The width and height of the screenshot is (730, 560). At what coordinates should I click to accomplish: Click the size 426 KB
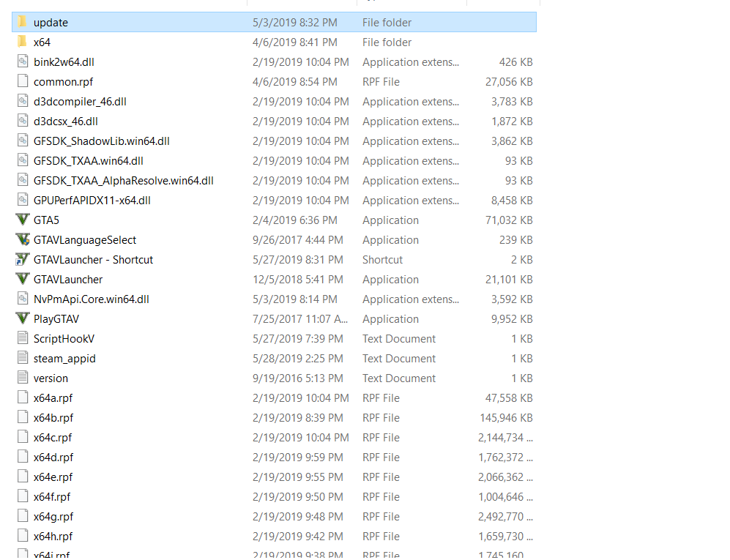pyautogui.click(x=516, y=62)
